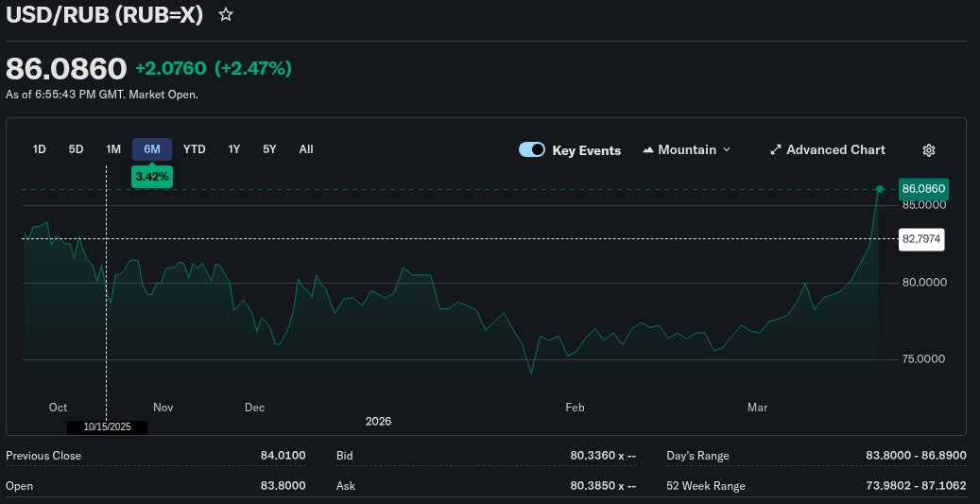Click the Mar label on time axis

758,408
